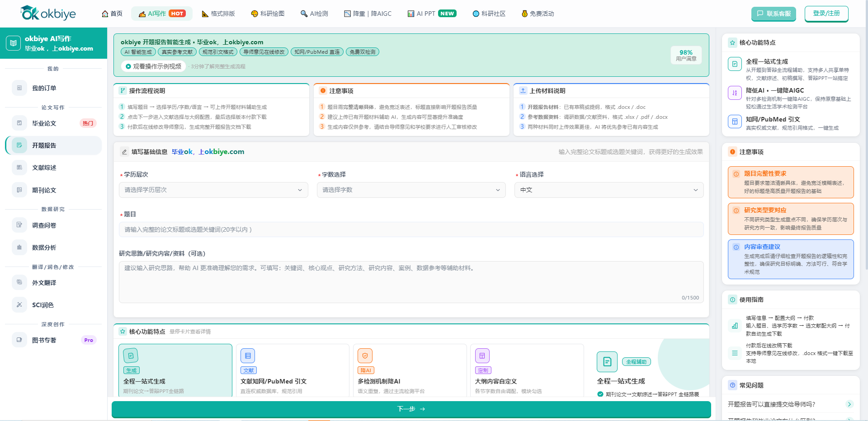Click the 题目 input field
The height and width of the screenshot is (421, 868).
[x=411, y=229]
